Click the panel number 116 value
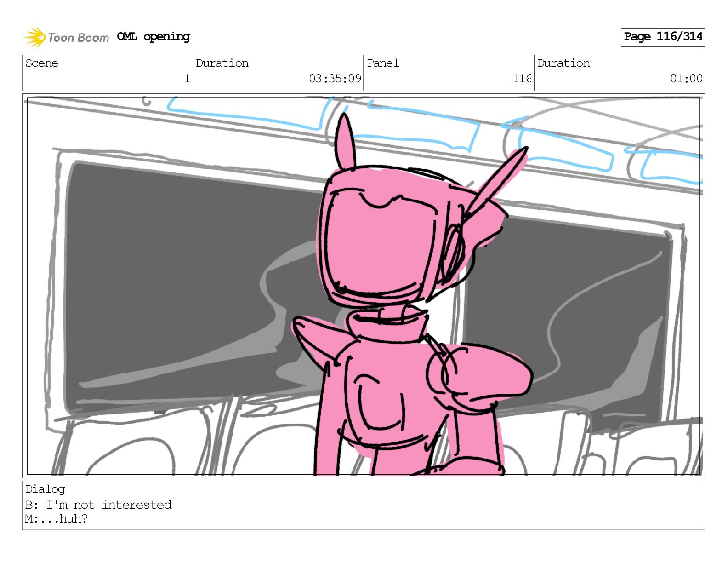The width and height of the screenshot is (728, 563). (522, 79)
